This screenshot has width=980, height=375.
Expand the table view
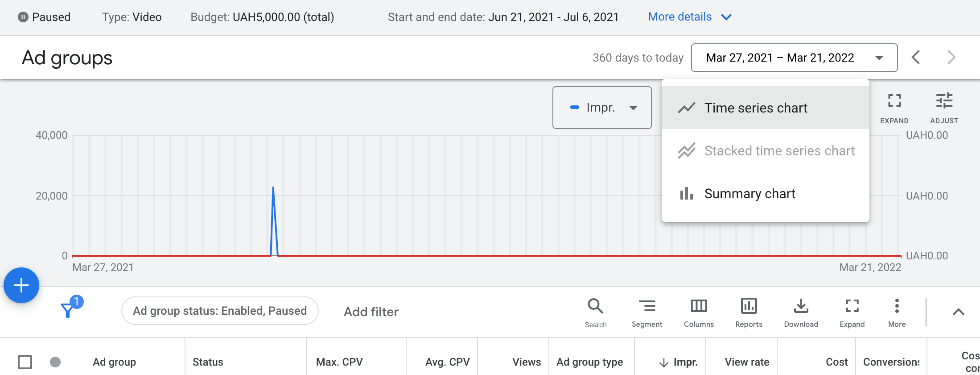852,312
